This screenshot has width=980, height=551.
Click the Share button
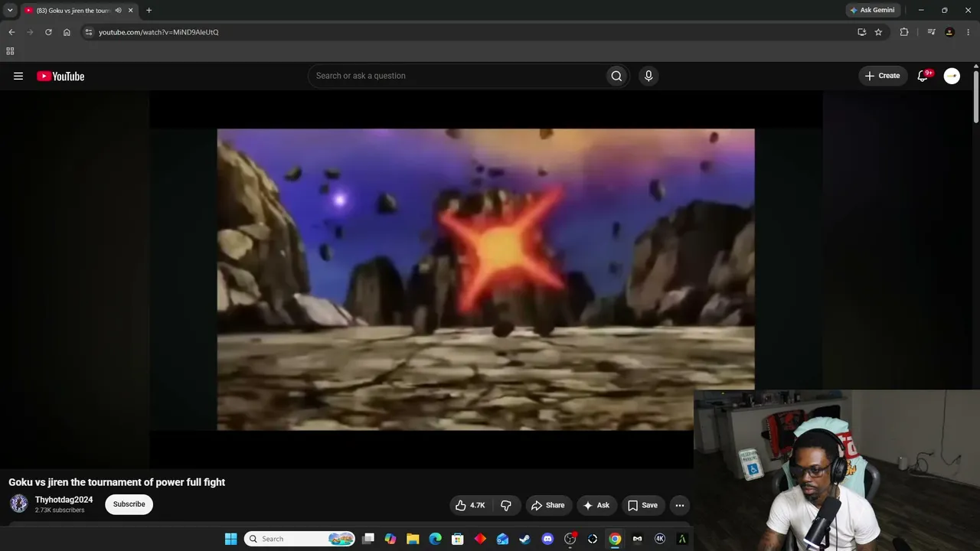(x=547, y=505)
